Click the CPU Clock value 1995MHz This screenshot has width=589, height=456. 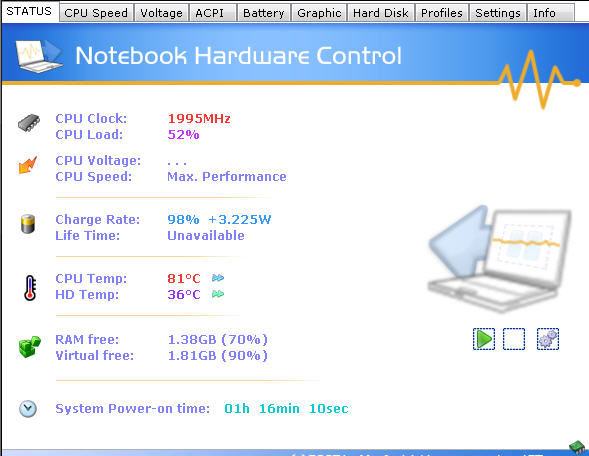(x=199, y=119)
